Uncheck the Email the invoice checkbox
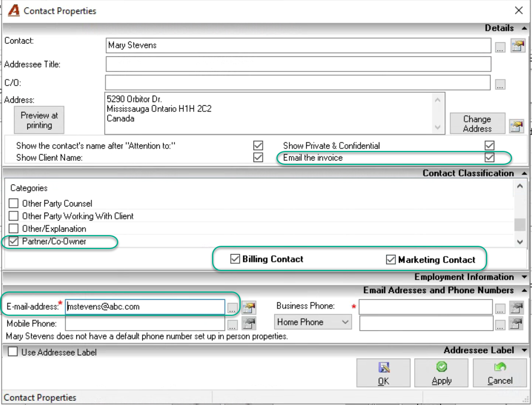 point(490,158)
